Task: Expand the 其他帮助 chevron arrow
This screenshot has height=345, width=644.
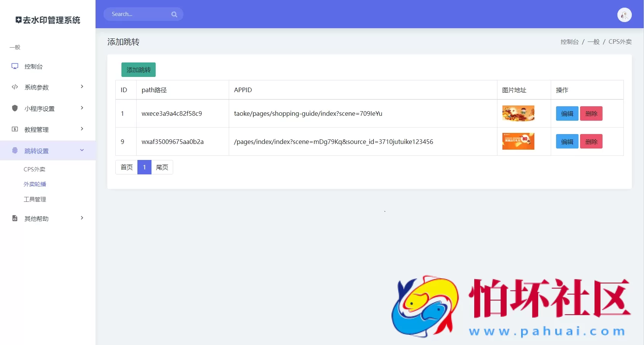Action: (82, 218)
